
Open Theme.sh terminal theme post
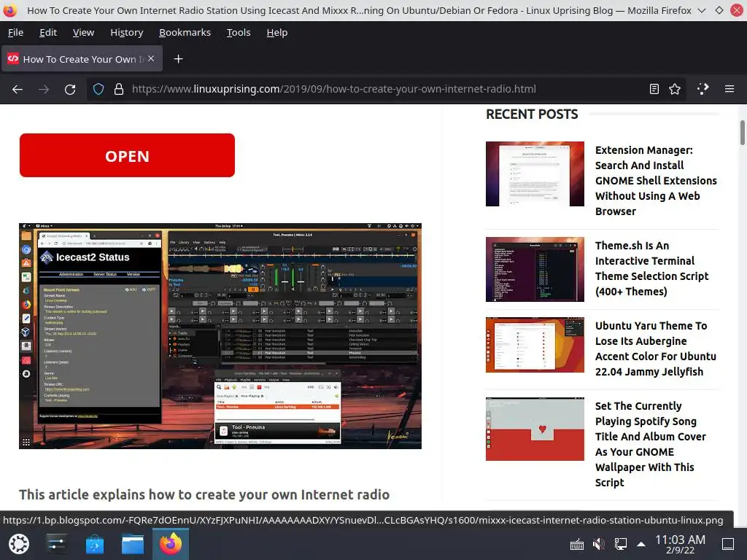[x=651, y=268]
